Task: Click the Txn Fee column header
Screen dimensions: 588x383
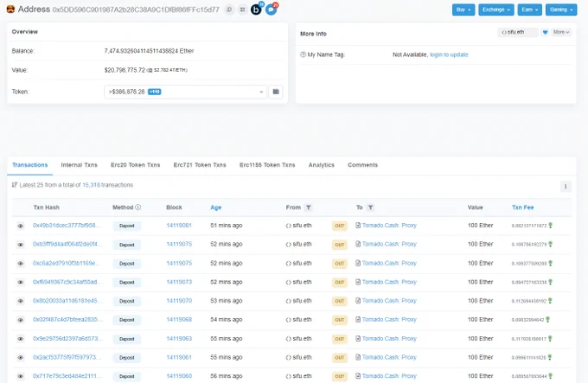Action: tap(523, 207)
